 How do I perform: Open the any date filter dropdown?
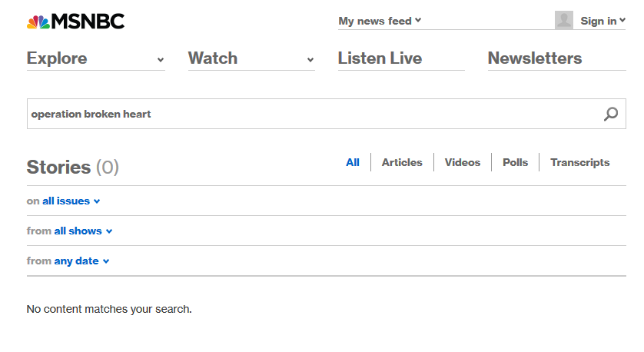81,261
